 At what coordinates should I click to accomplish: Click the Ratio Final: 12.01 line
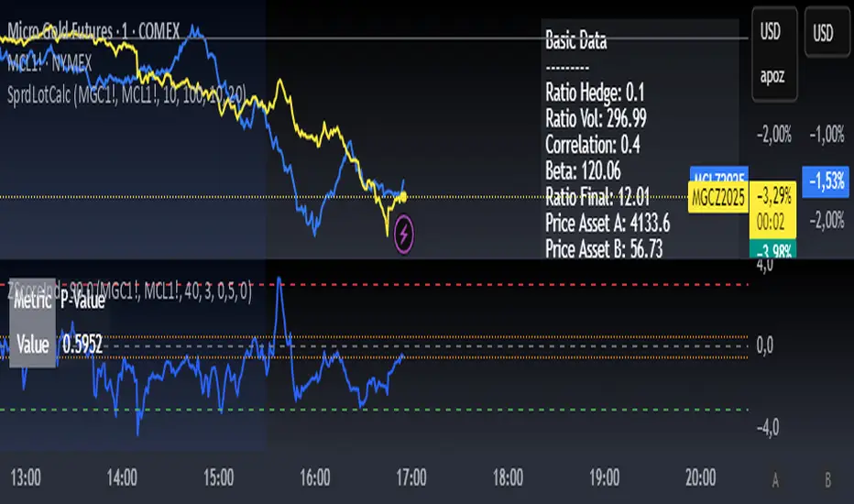[x=597, y=197]
